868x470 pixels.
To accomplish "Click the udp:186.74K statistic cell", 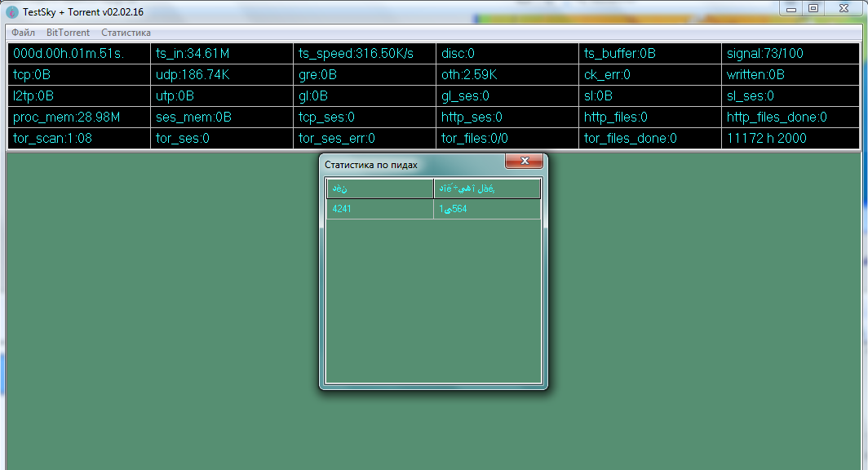I will click(221, 75).
